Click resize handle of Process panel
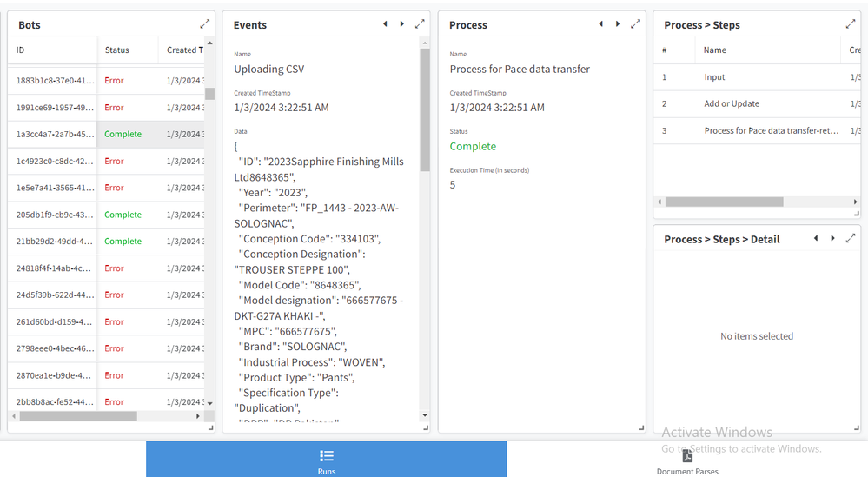 click(x=641, y=427)
